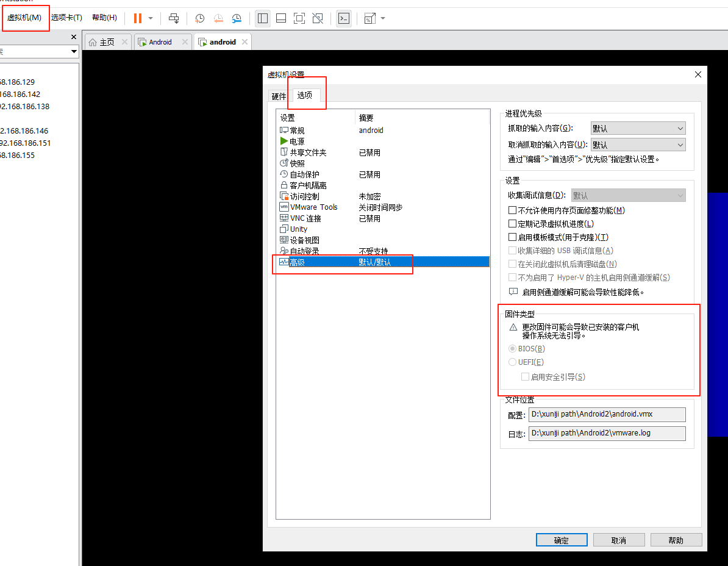Select the 快照 settings row
The height and width of the screenshot is (566, 728).
pyautogui.click(x=382, y=163)
